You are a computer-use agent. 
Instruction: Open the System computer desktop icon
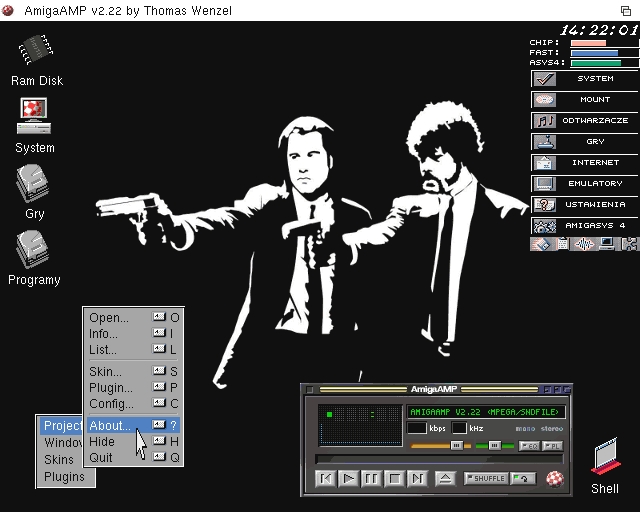click(x=34, y=116)
